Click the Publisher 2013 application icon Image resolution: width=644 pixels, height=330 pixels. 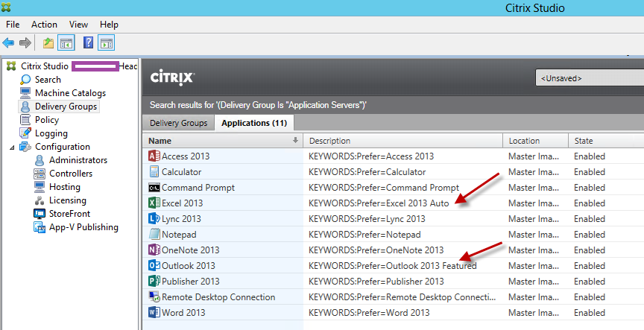click(154, 281)
